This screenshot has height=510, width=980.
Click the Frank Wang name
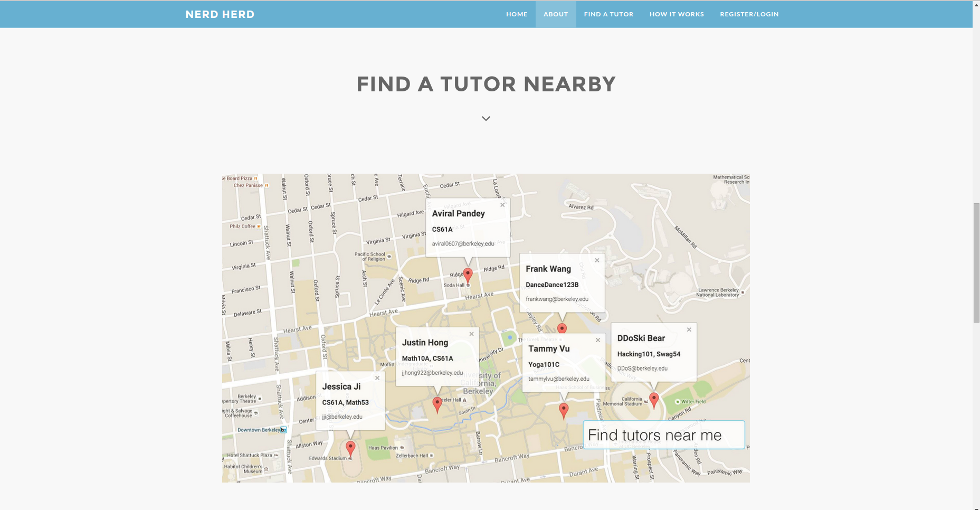548,269
